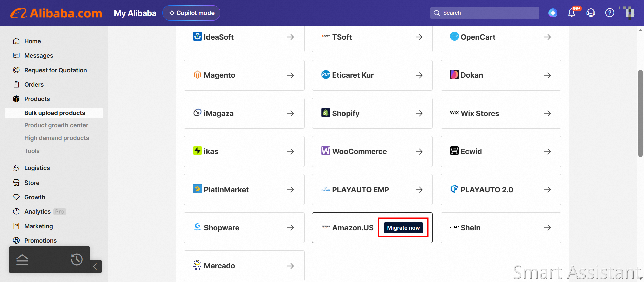
Task: Select the ikas platform card
Action: click(244, 152)
